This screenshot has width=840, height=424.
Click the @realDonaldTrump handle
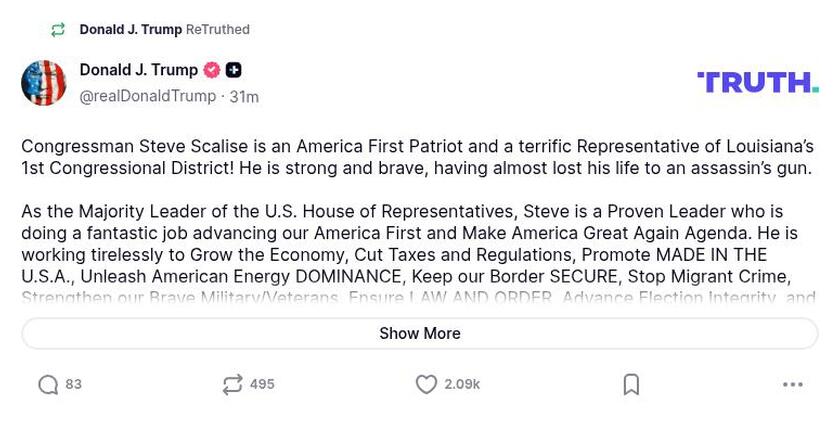click(x=148, y=96)
